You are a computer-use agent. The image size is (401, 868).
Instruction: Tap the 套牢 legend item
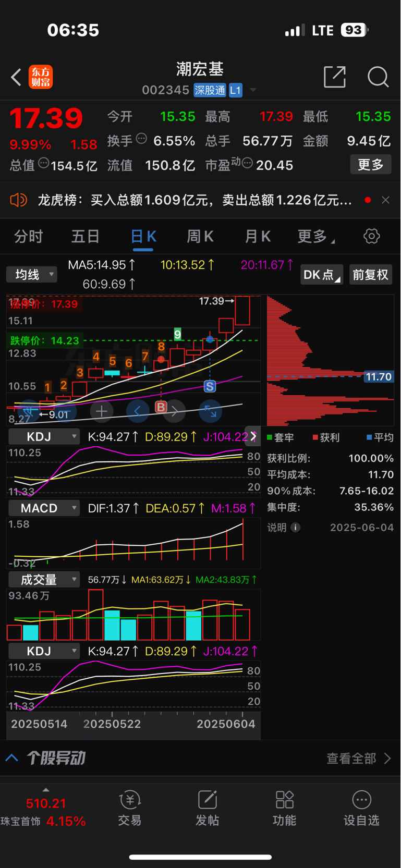281,437
